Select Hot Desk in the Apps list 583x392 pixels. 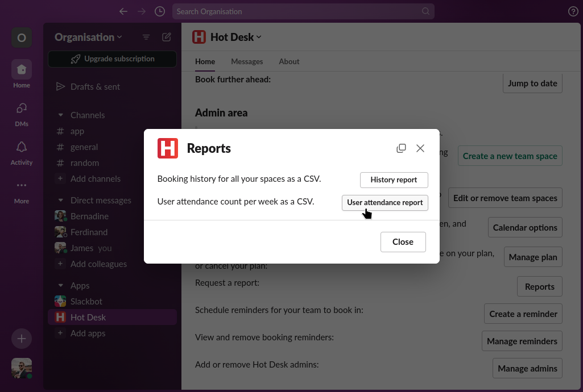(112, 318)
